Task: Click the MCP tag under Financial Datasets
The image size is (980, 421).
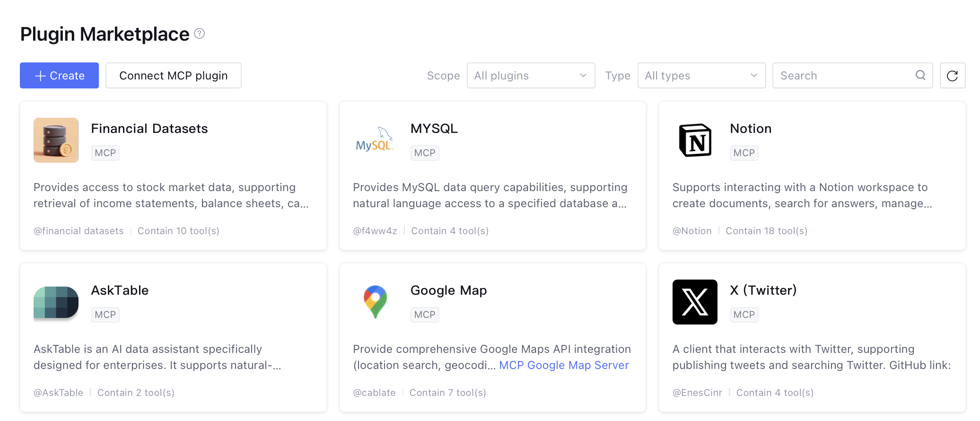Action: click(x=105, y=153)
